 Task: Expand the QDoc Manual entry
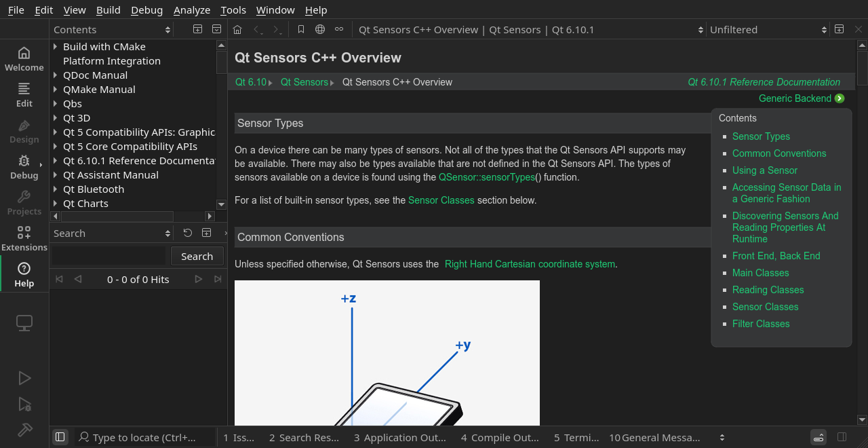56,75
